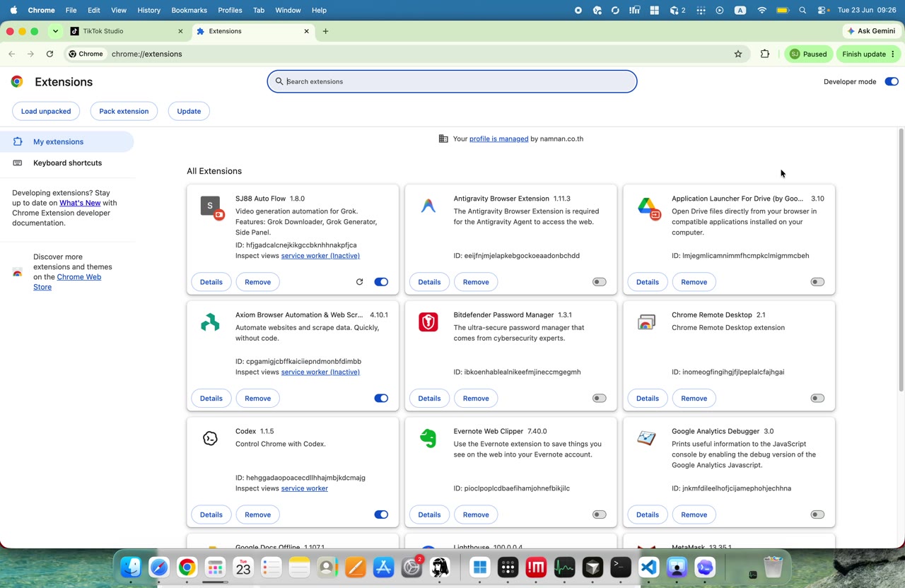Click the Application Launcher For Drive icon

[648, 207]
